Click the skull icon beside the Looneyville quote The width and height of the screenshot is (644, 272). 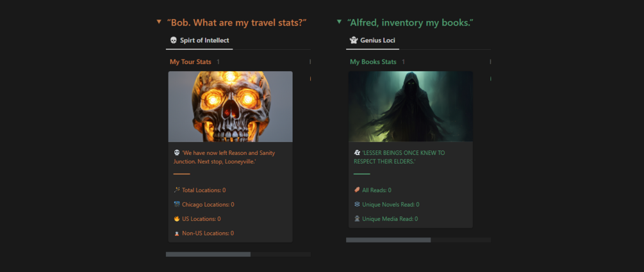pyautogui.click(x=177, y=153)
